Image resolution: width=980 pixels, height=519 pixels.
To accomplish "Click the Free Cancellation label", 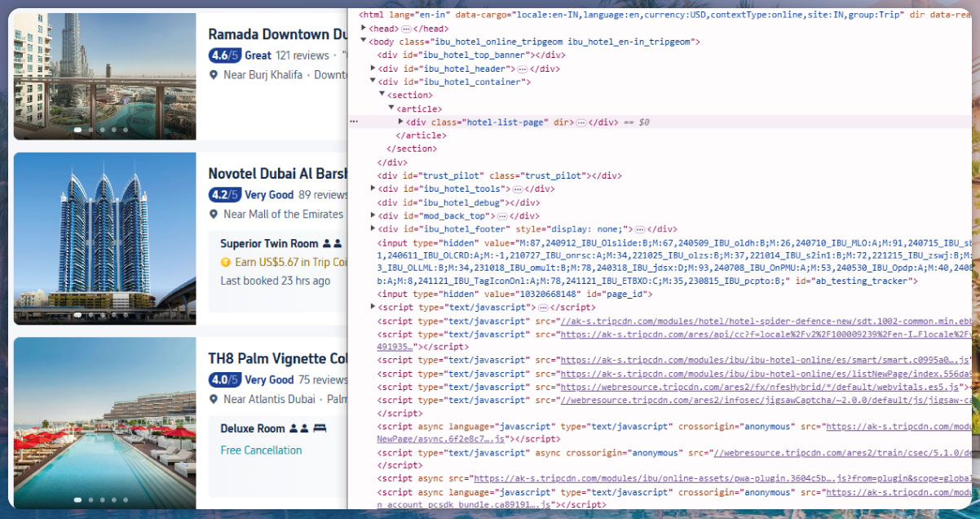I will [261, 450].
